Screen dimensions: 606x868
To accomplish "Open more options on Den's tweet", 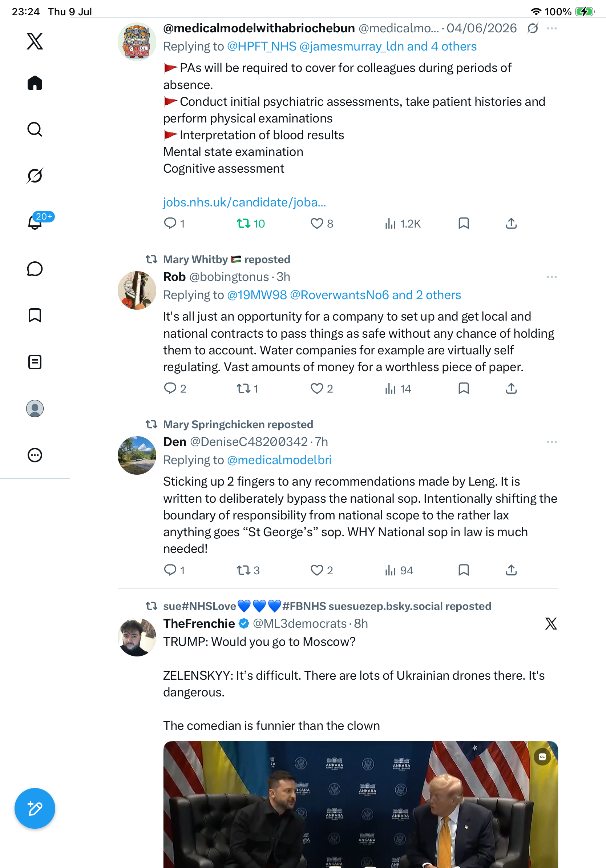I will pos(552,442).
